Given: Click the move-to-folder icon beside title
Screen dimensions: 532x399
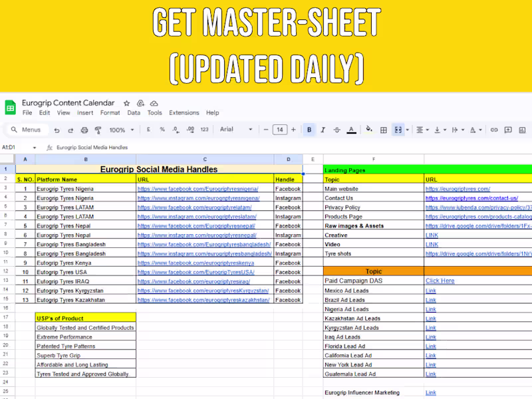Looking at the screenshot, I should pos(140,103).
